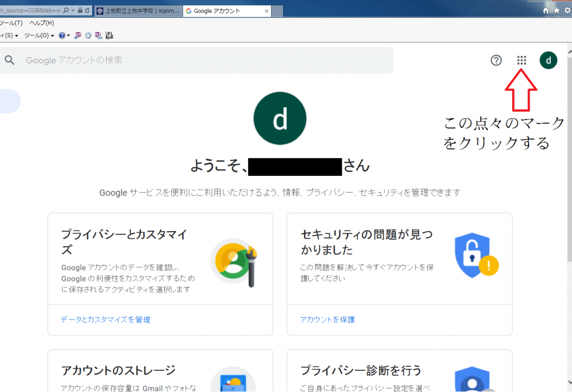The width and height of the screenshot is (572, 392).
Task: Expand the address bar dropdown arrow
Action: click(x=73, y=11)
